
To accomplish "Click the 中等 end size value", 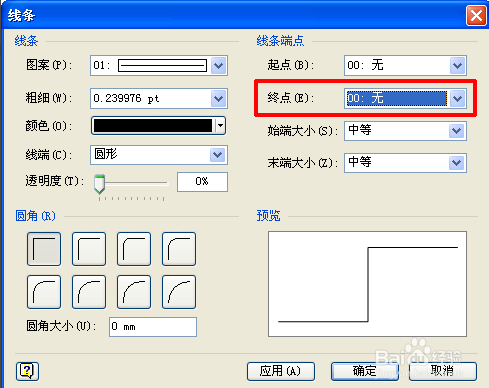I will 396,163.
